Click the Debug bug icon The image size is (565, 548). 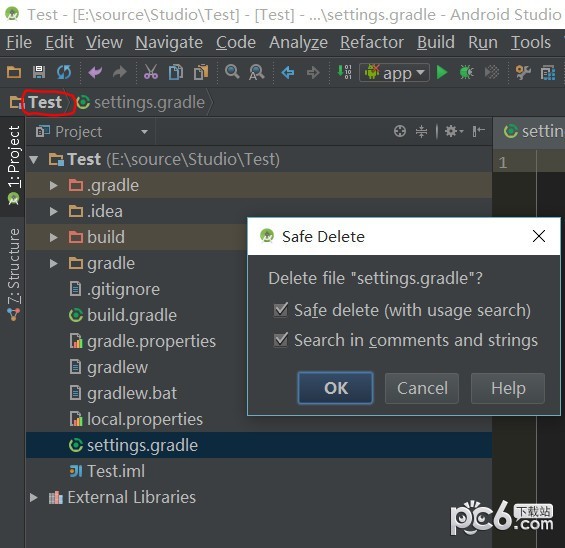coord(466,72)
